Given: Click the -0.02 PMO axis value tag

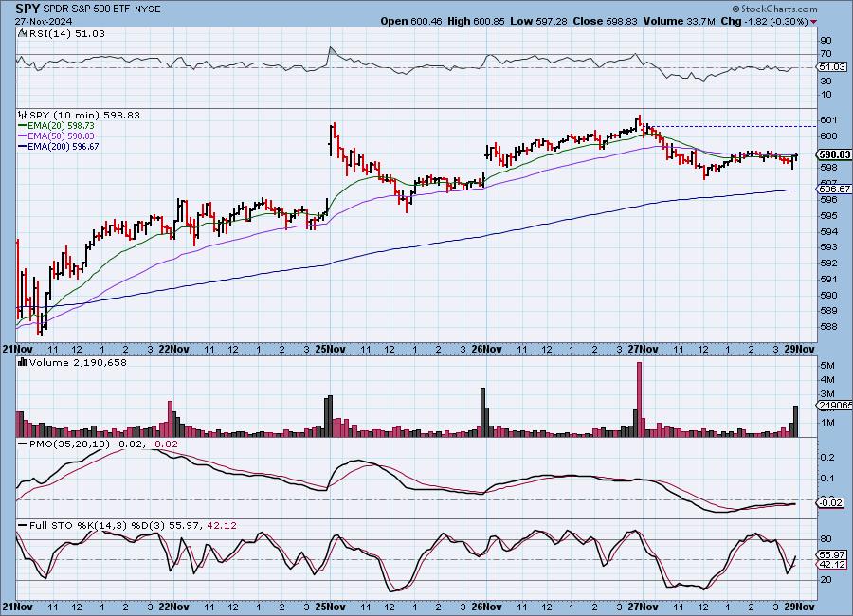Looking at the screenshot, I should 831,503.
